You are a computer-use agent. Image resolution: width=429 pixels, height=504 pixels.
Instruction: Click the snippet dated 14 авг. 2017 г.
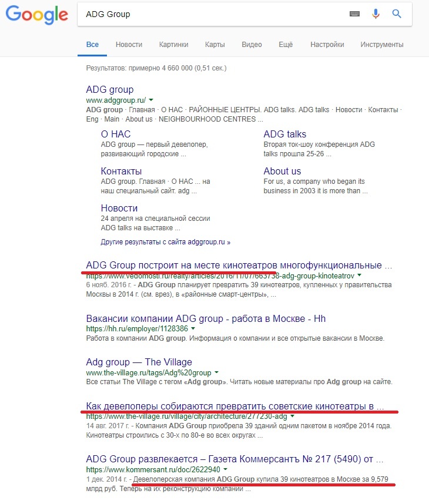click(x=239, y=431)
